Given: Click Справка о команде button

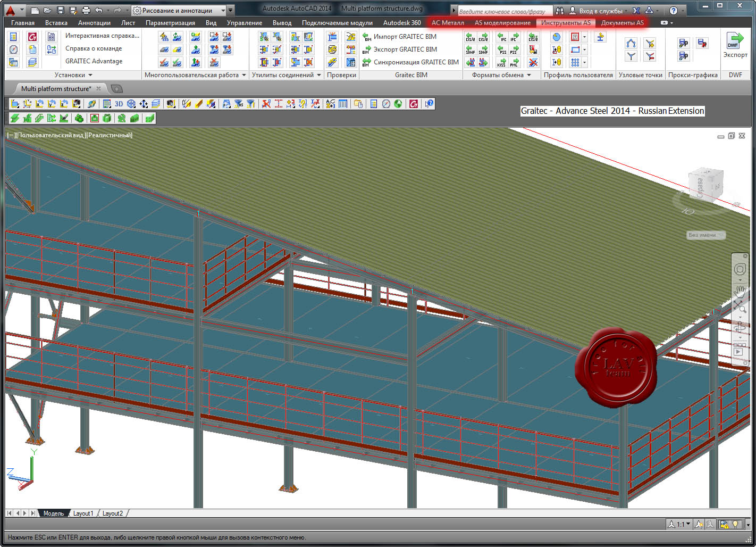Looking at the screenshot, I should (x=94, y=48).
